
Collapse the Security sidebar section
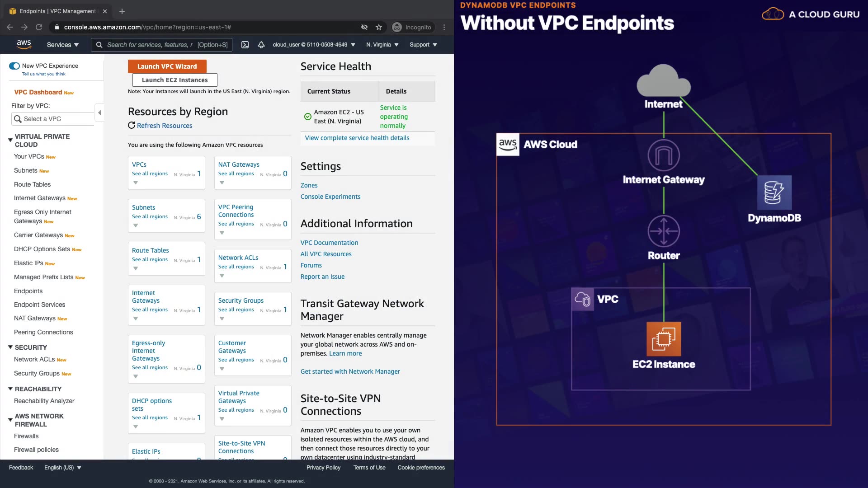[10, 347]
